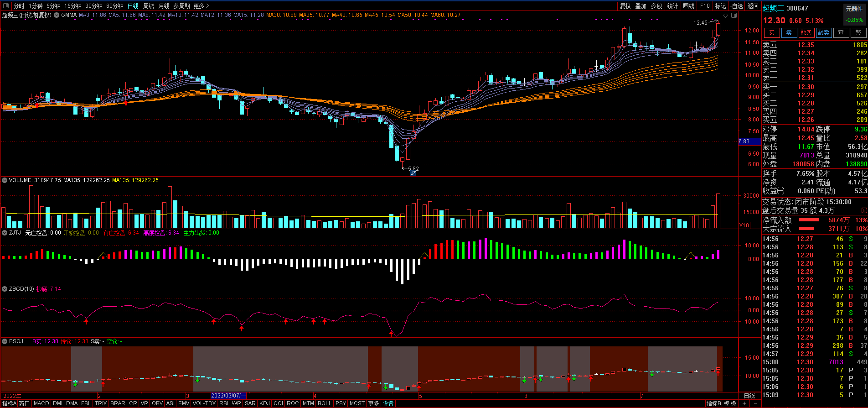The width and height of the screenshot is (868, 408).
Task: Click the 超频三 stock name in quote panel
Action: click(774, 8)
